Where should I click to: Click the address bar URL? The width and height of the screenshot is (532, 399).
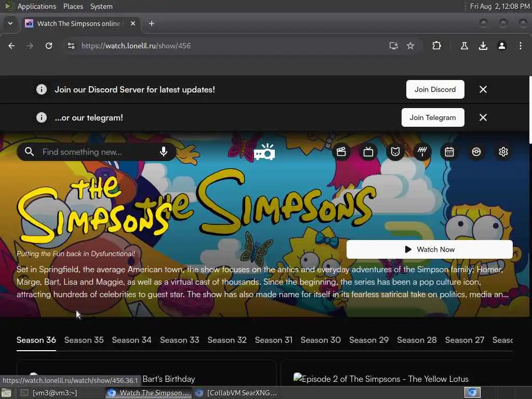coord(136,46)
